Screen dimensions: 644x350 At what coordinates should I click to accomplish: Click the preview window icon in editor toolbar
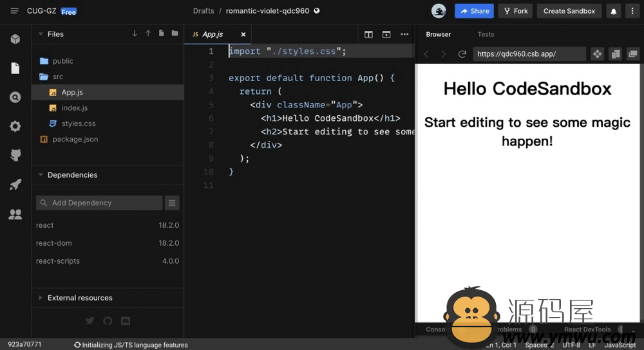(x=386, y=35)
